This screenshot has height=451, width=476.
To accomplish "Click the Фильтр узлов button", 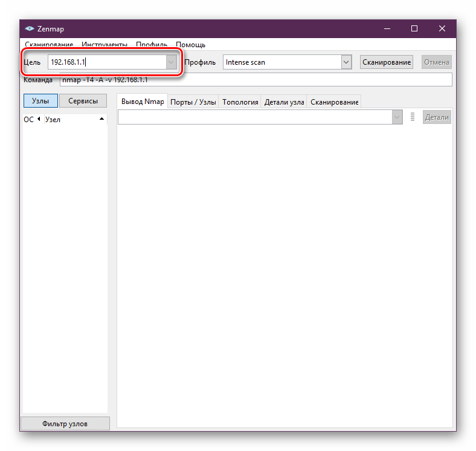I will (65, 423).
